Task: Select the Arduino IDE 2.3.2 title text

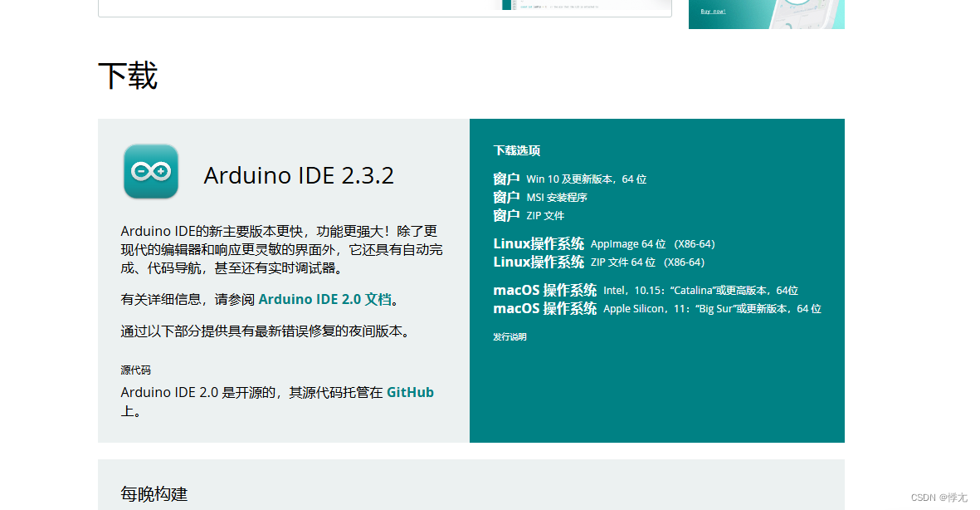Action: [x=299, y=175]
